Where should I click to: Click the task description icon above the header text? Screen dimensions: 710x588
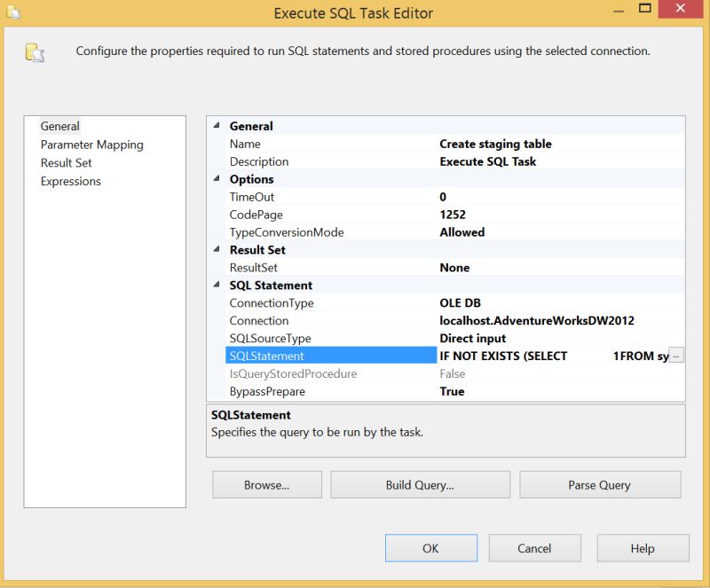[x=35, y=51]
